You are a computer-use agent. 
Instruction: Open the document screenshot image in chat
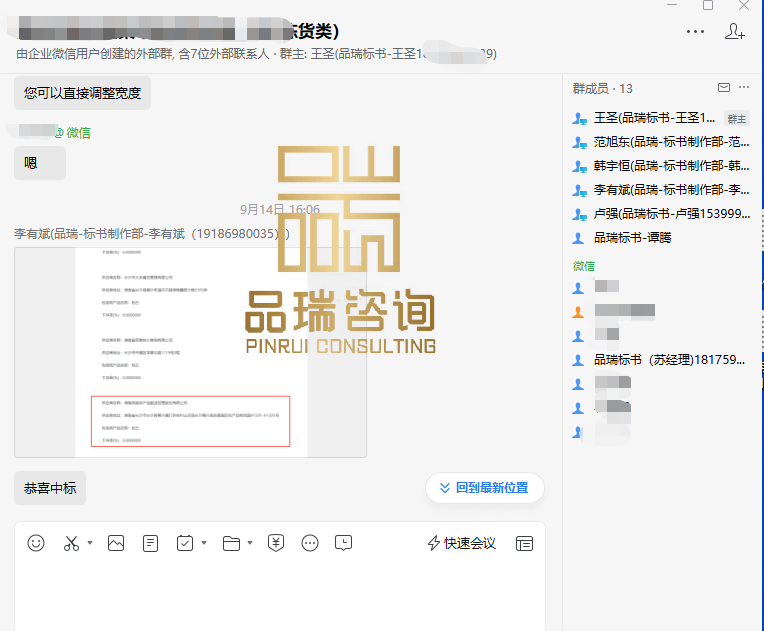(190, 352)
